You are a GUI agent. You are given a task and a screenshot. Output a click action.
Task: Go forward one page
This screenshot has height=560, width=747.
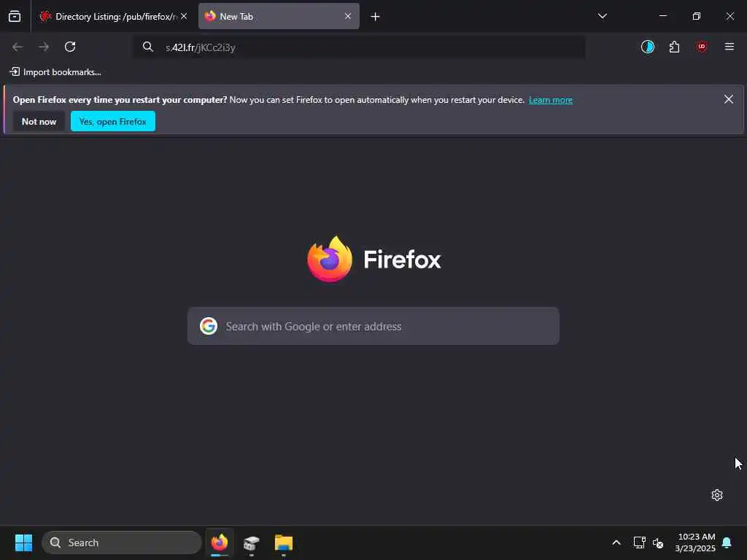coord(44,47)
